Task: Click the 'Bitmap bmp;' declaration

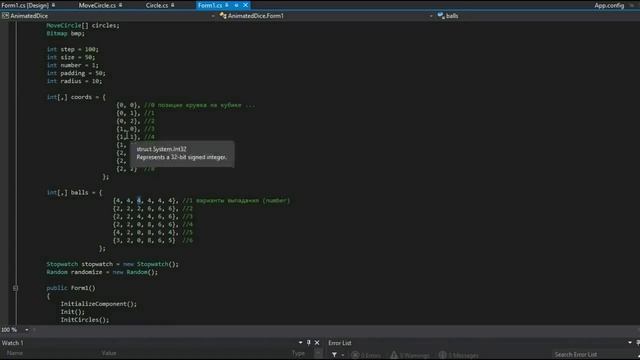Action: [65, 33]
